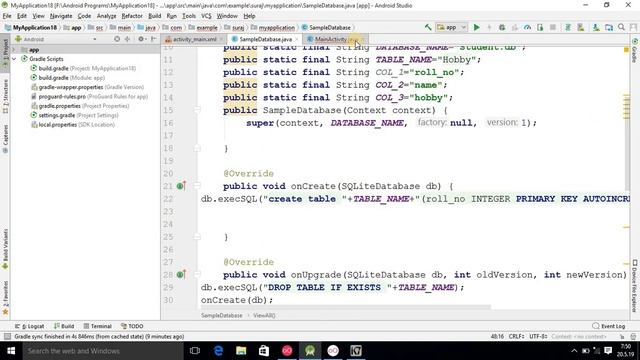Toggle the Logcat tool window

point(29,326)
